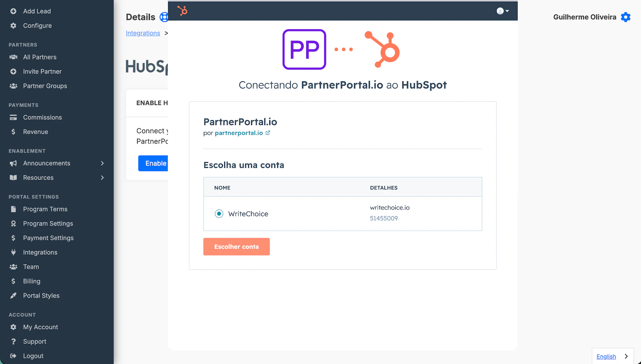Click the All Partners handshake icon
Viewport: 641px width, 364px height.
13,57
